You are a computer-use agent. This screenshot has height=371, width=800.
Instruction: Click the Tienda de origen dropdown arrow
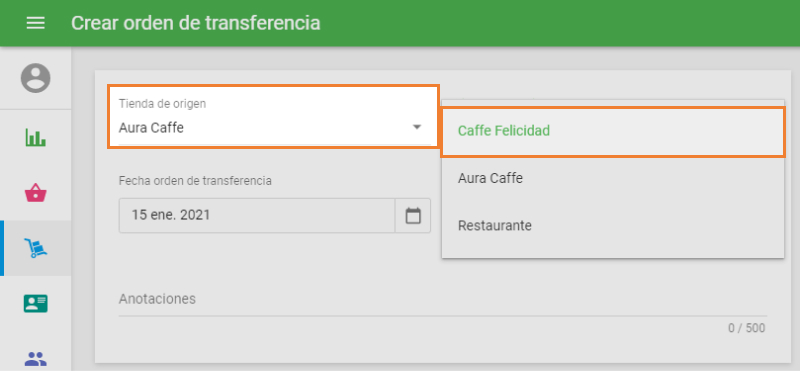point(417,127)
